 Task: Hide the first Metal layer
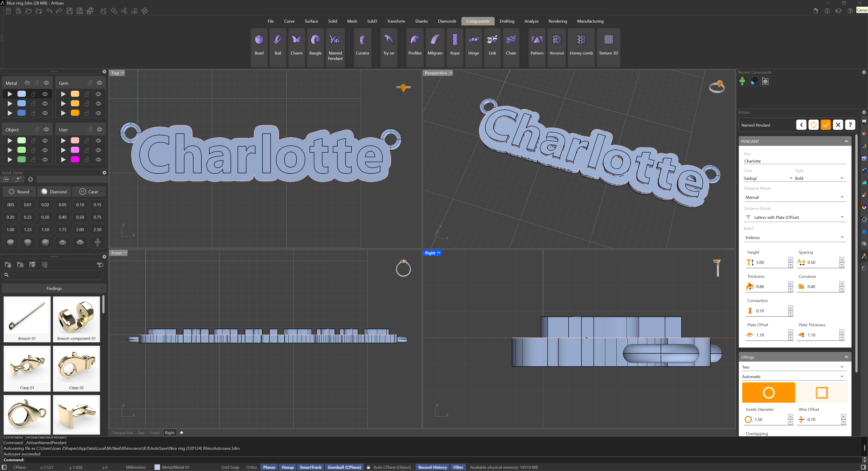pos(45,94)
